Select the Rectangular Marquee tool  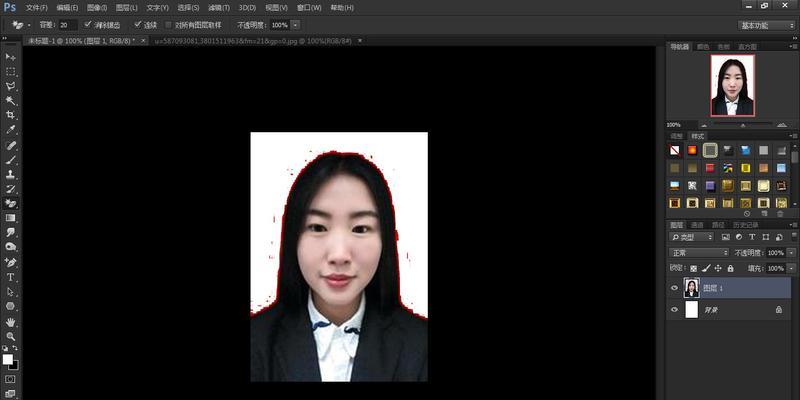click(10, 71)
